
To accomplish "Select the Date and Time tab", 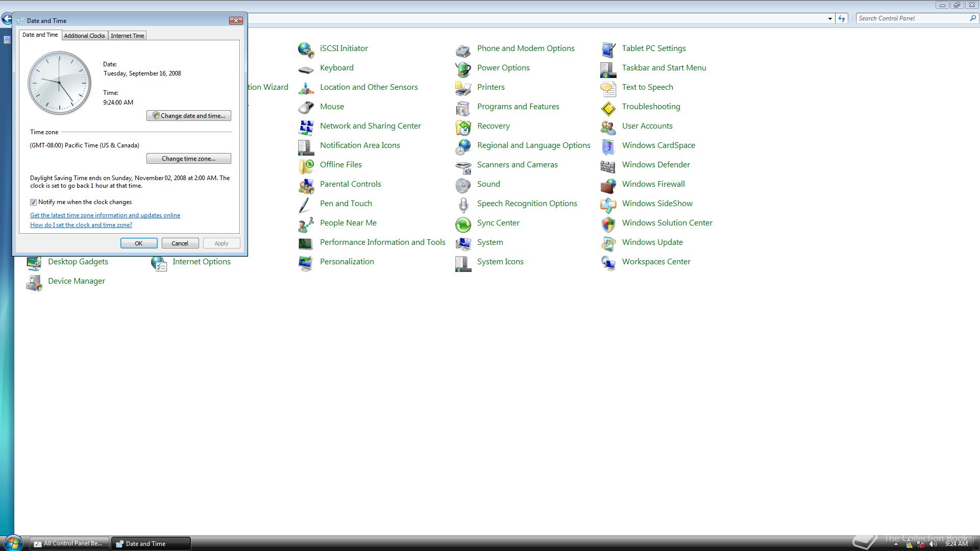I will (x=40, y=35).
